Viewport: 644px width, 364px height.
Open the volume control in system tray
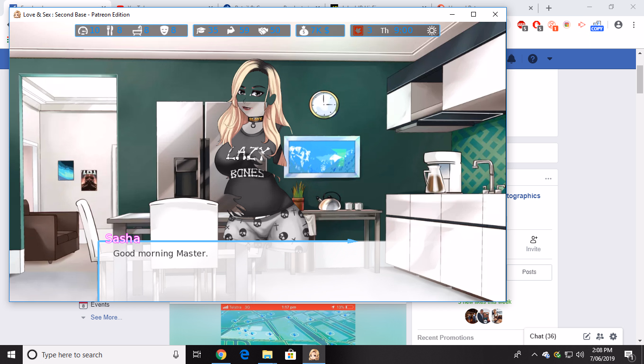pos(580,355)
